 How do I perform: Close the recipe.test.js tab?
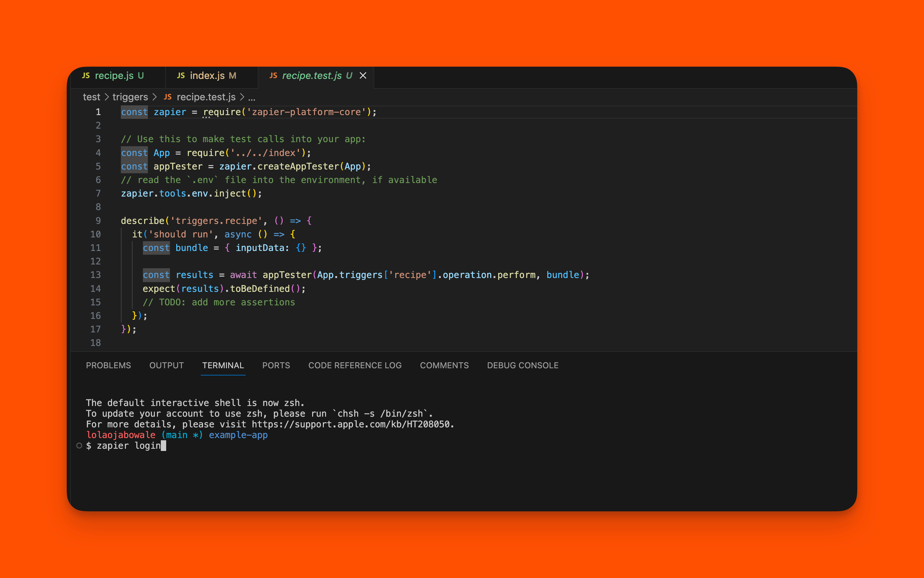tap(363, 76)
